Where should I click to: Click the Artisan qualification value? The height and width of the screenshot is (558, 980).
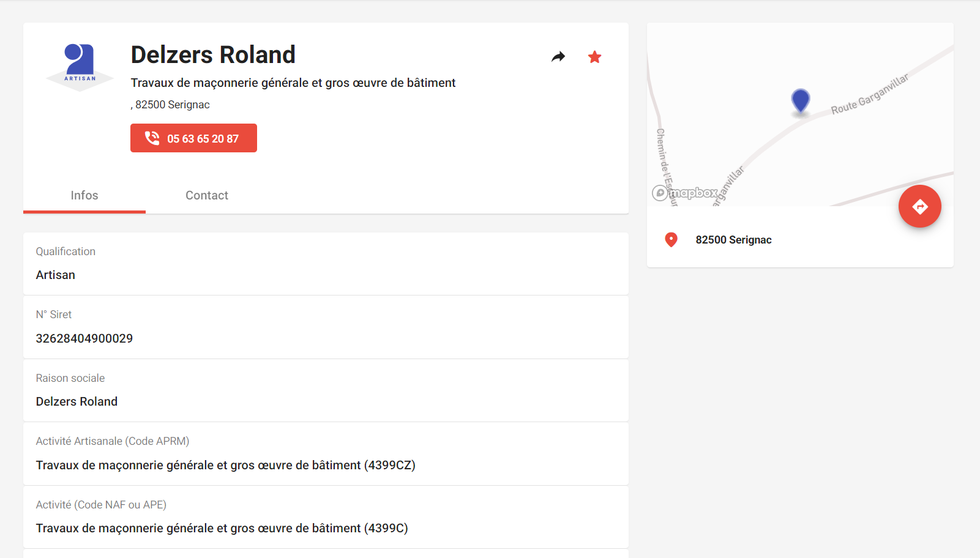pos(56,275)
